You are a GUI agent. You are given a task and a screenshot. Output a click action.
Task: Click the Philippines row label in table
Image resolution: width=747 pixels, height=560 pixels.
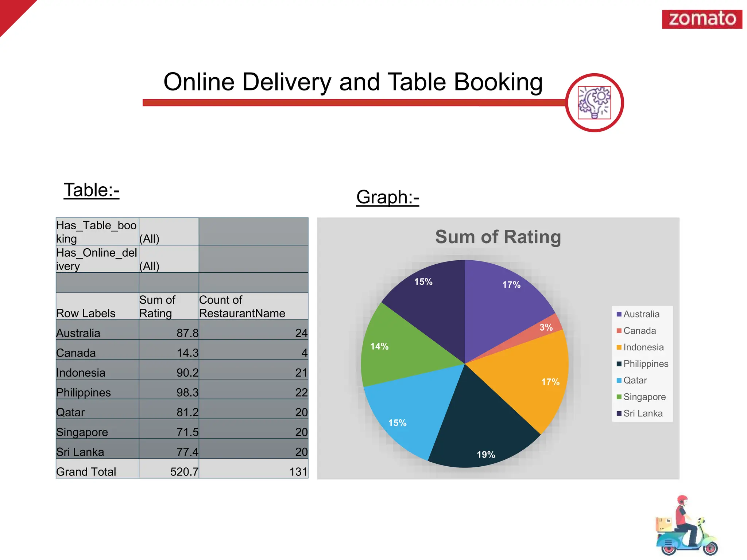[97, 389]
